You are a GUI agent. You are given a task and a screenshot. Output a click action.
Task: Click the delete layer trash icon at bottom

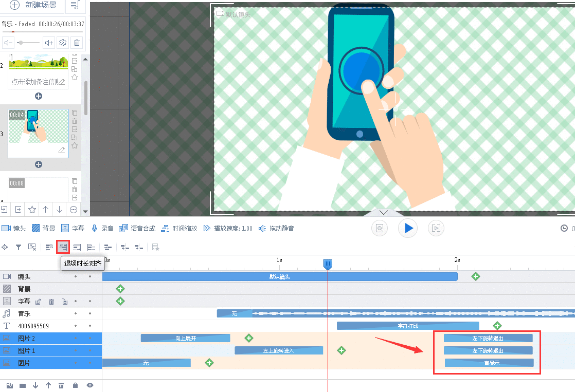pyautogui.click(x=61, y=385)
